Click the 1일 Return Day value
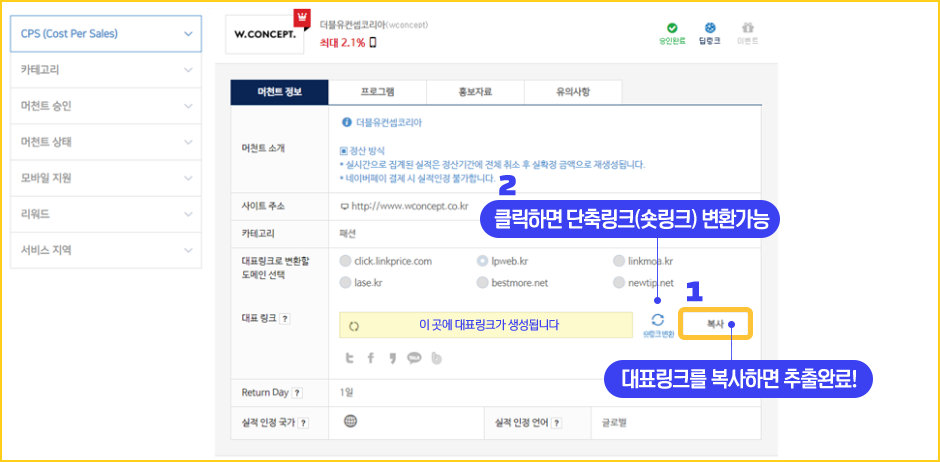 (346, 393)
